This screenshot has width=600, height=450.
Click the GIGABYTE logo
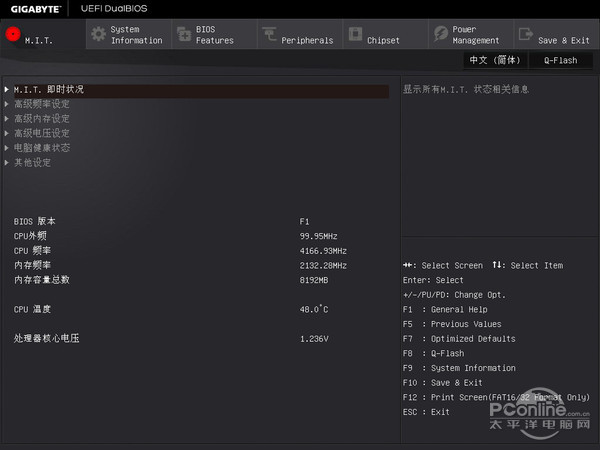[31, 8]
